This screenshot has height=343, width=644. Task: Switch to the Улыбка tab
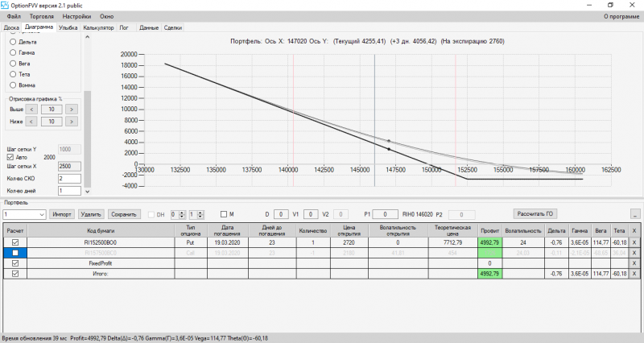pyautogui.click(x=68, y=27)
